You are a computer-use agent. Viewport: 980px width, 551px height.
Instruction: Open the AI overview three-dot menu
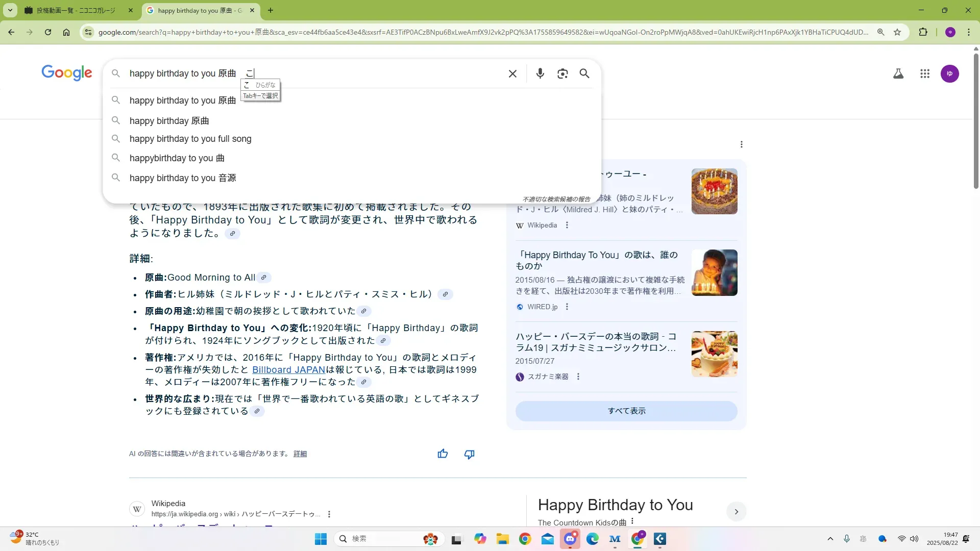click(741, 144)
